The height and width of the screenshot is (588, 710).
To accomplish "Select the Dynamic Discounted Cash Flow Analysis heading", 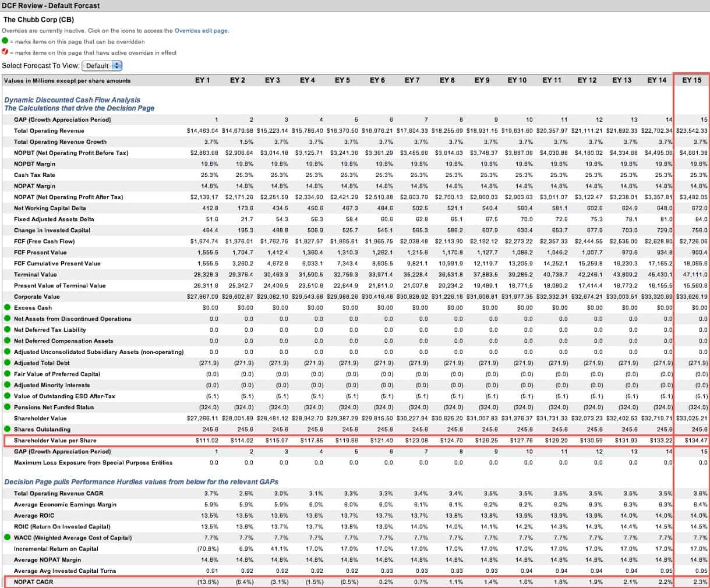I will point(72,100).
